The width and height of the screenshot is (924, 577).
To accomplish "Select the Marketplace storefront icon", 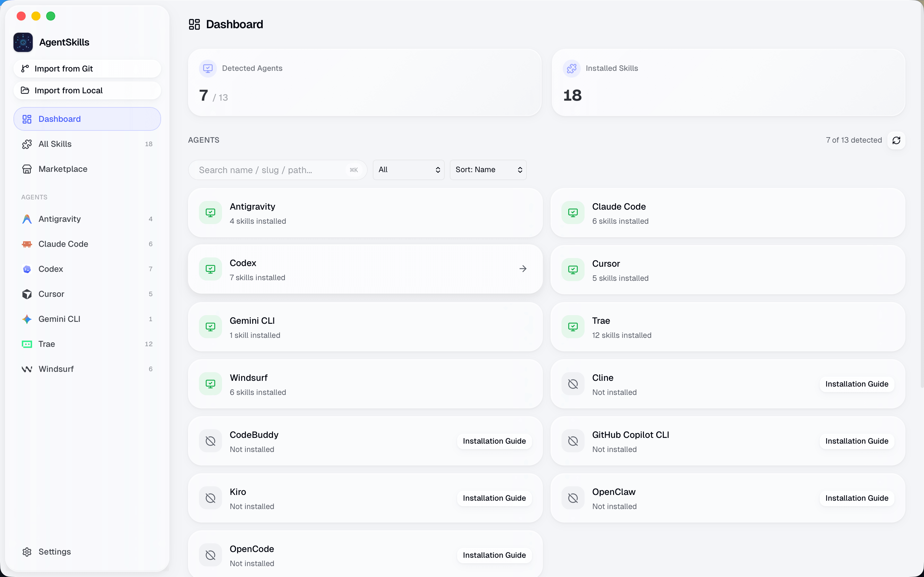I will (x=27, y=169).
